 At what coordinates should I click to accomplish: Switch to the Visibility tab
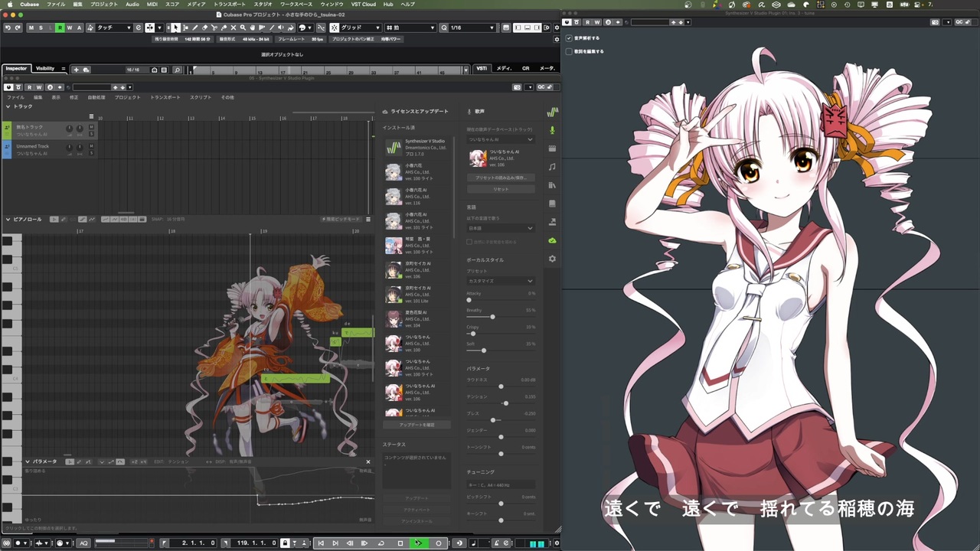(45, 69)
